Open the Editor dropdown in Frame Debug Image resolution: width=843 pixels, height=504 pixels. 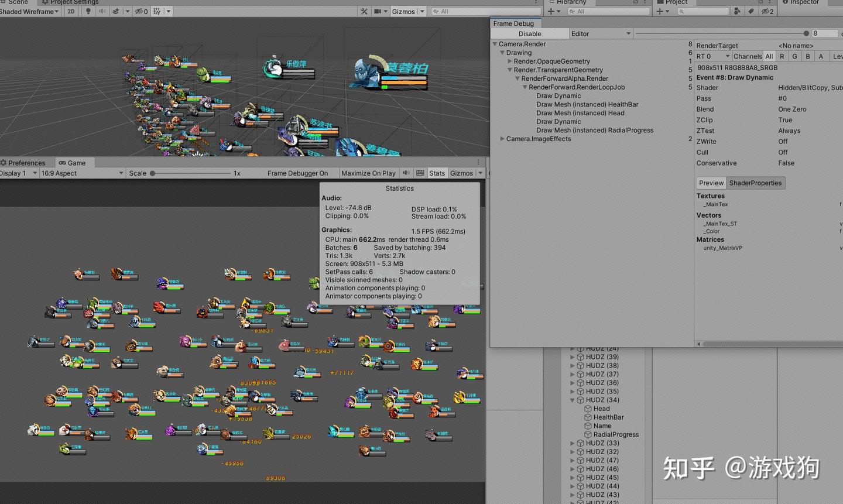coord(600,33)
